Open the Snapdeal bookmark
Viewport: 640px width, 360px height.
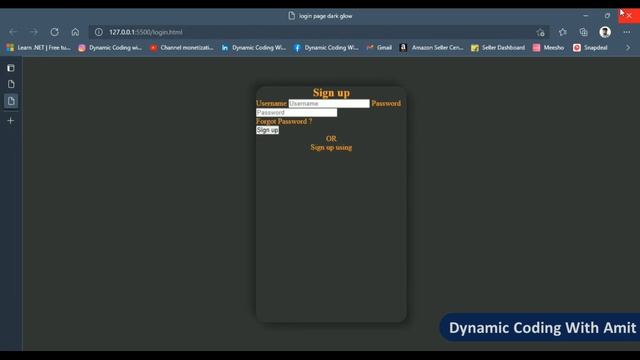pyautogui.click(x=590, y=48)
